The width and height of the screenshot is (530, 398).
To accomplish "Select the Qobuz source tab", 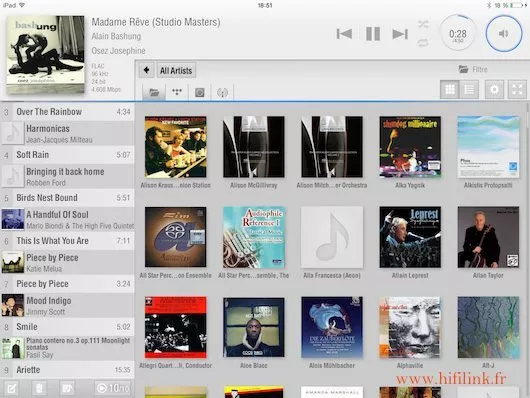I will (199, 92).
